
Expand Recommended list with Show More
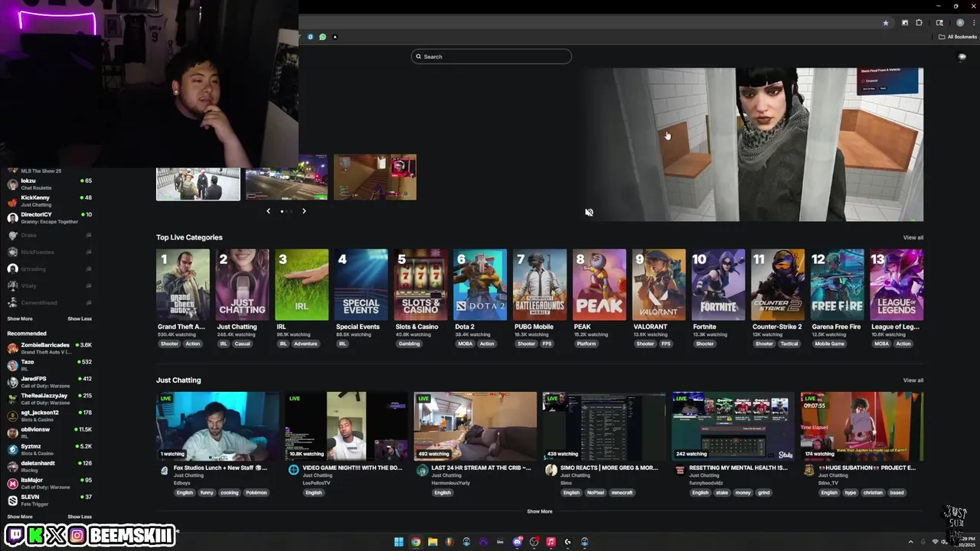[20, 517]
